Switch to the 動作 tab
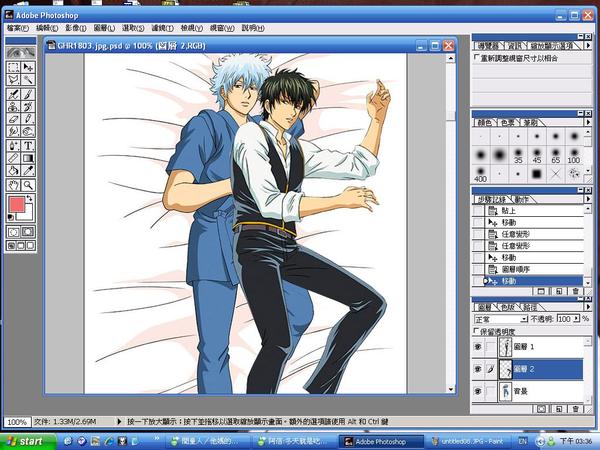Image resolution: width=600 pixels, height=450 pixels. pos(521,199)
